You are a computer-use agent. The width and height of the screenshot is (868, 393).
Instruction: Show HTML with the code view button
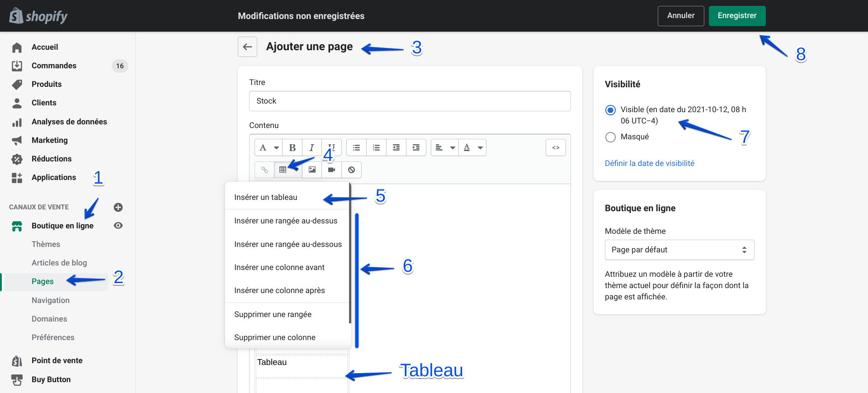pos(556,147)
